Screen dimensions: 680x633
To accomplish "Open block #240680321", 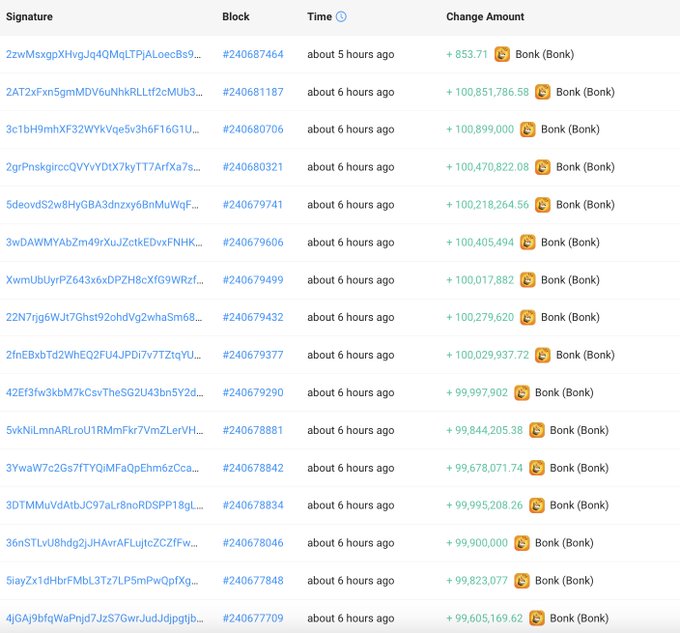I will click(x=253, y=167).
